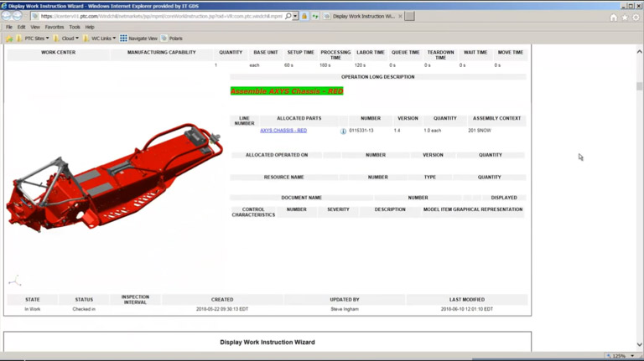Click the vertical scrollbar thumb

click(x=640, y=85)
